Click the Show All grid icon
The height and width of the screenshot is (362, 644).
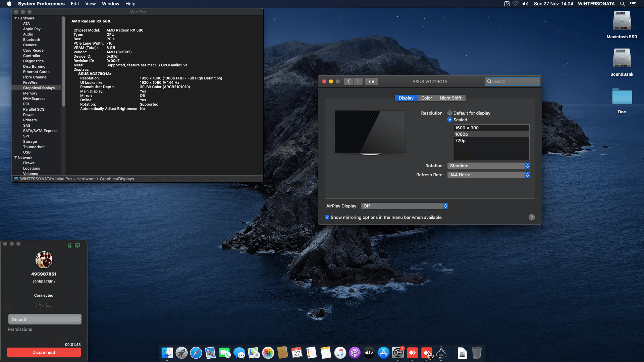pos(371,81)
